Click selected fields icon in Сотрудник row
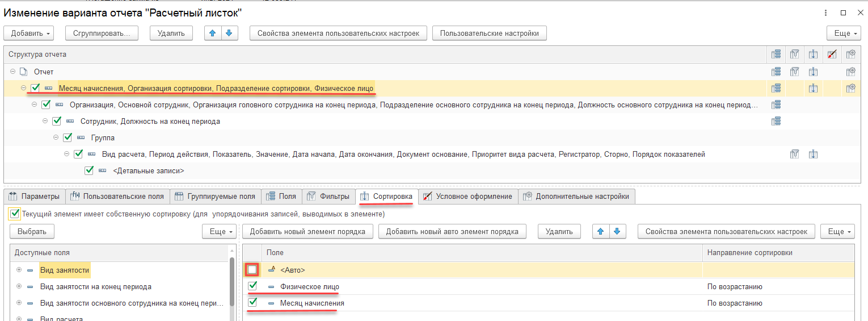868x321 pixels. 776,121
